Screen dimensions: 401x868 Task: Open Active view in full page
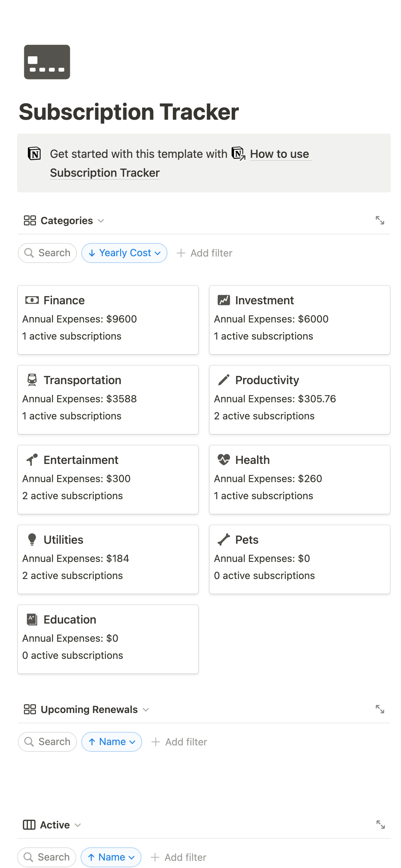(380, 824)
